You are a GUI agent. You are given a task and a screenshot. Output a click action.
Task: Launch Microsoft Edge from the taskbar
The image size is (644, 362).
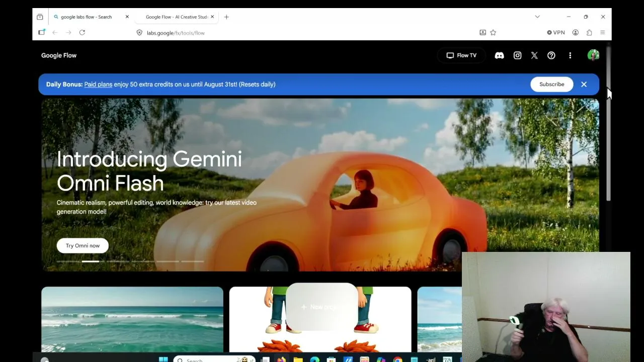[x=314, y=359]
